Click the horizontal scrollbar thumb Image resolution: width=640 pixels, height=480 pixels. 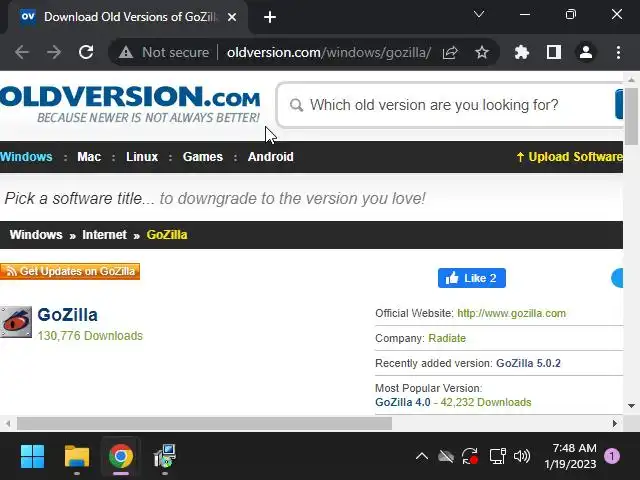(x=204, y=423)
